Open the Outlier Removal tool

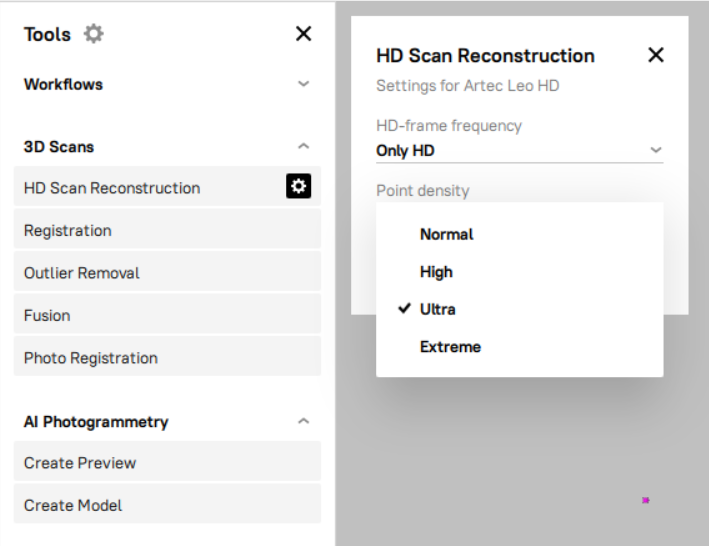tap(167, 271)
